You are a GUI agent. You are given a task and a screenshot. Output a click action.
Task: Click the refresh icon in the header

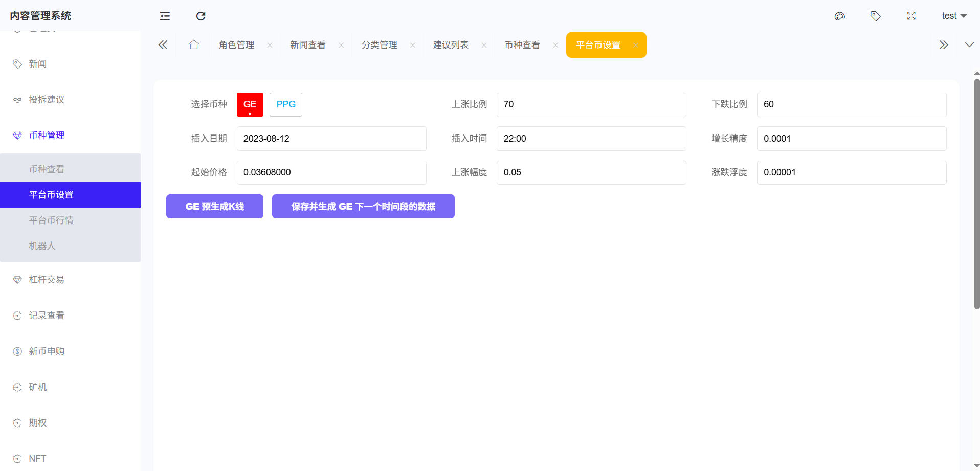[x=201, y=16]
